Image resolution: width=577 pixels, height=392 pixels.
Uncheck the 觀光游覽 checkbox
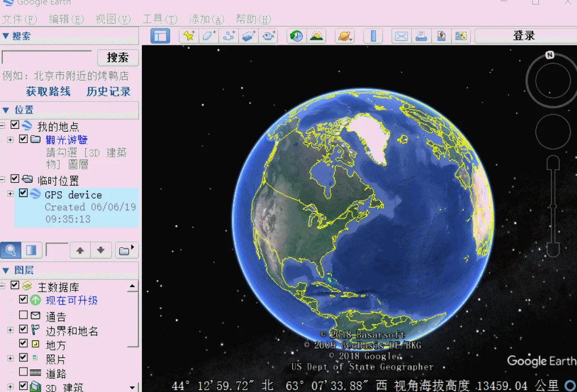23,139
